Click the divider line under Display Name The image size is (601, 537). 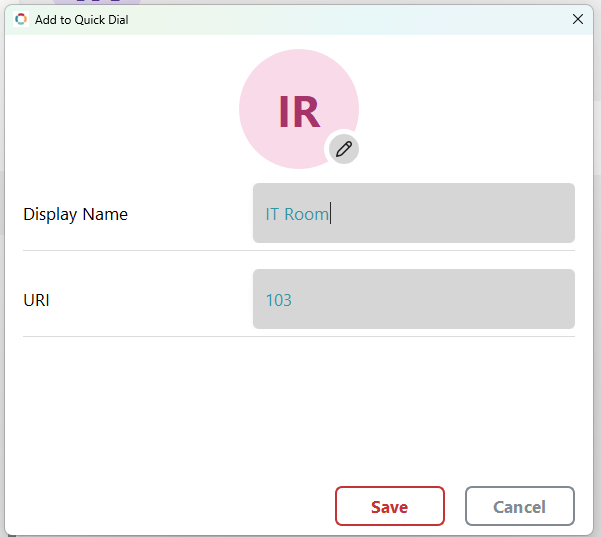coord(299,251)
